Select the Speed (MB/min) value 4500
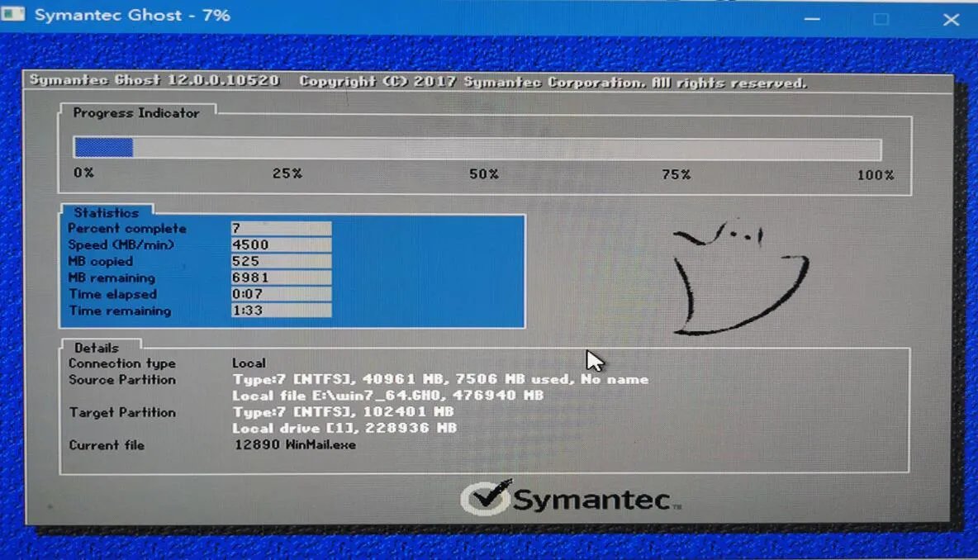Image resolution: width=978 pixels, height=560 pixels. coord(281,245)
